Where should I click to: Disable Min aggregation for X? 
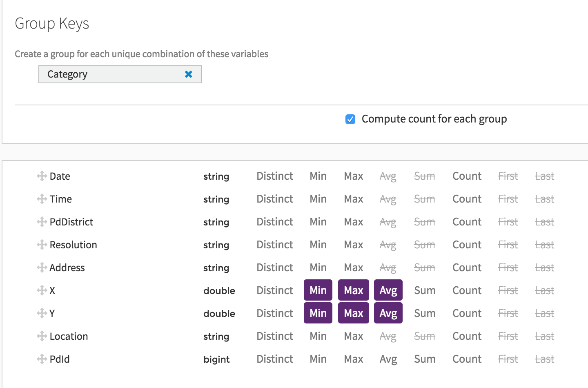click(318, 290)
